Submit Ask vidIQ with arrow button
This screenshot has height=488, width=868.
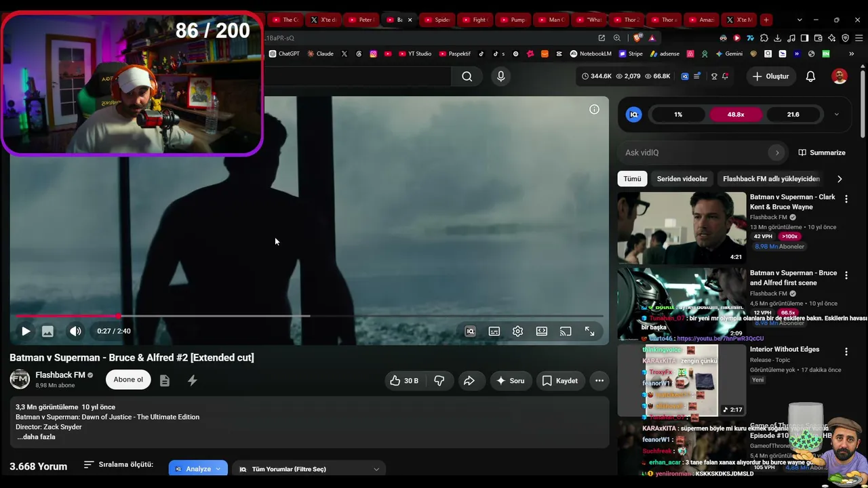(x=777, y=152)
